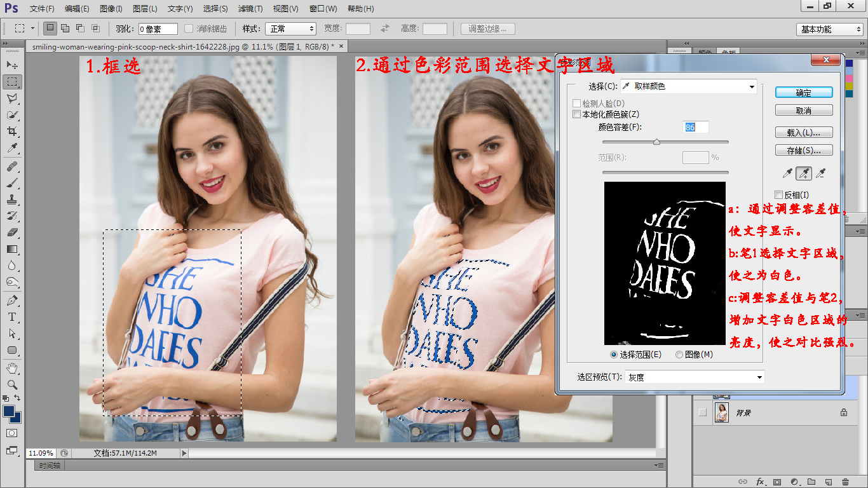The width and height of the screenshot is (868, 488).
Task: Click the Subtract from selection mode button
Action: click(80, 29)
